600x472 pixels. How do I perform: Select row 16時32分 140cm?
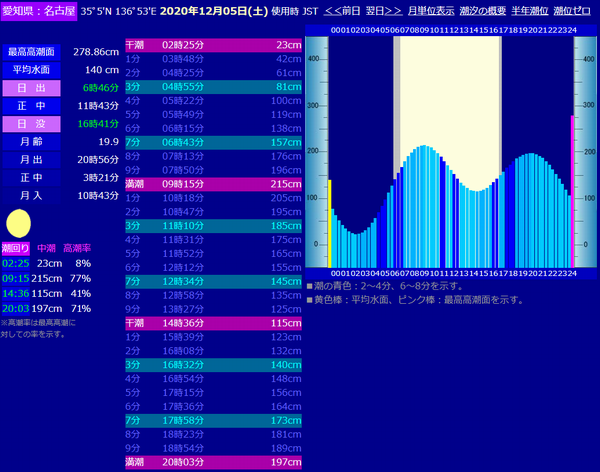(214, 365)
